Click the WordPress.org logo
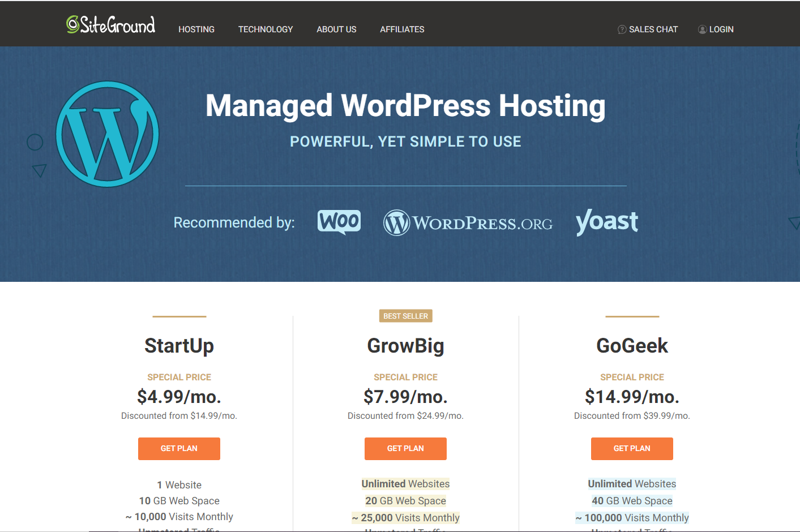 [x=468, y=223]
